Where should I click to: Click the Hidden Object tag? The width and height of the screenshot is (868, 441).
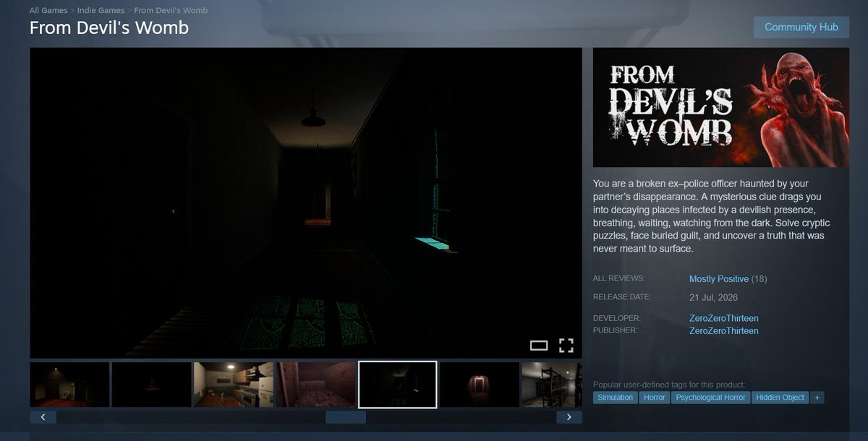click(x=780, y=398)
